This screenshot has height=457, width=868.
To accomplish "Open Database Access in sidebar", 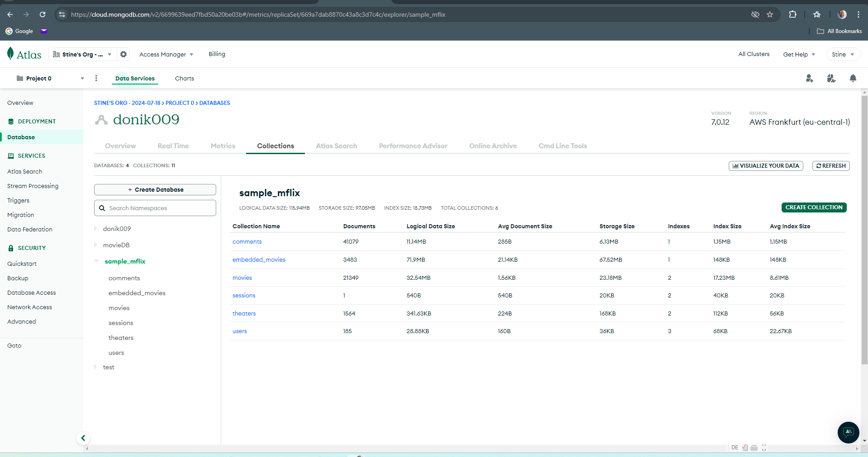I will tap(32, 293).
